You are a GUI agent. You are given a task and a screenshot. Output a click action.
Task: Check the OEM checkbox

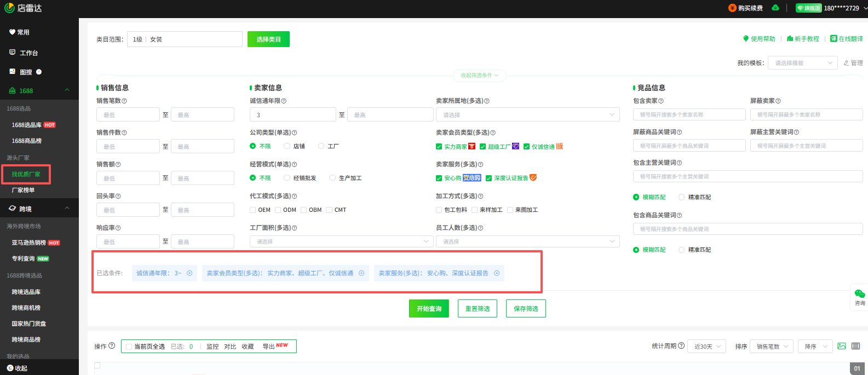[x=252, y=210]
